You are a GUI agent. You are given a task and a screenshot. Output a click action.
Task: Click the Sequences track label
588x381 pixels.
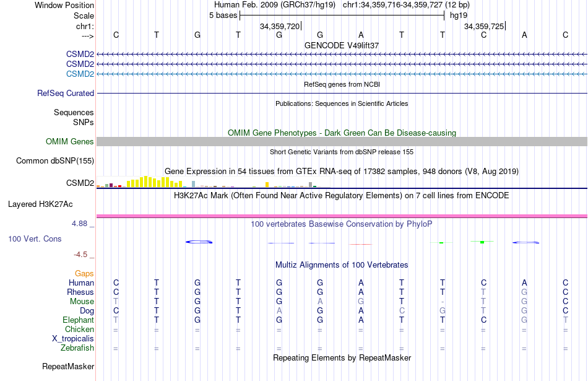pos(74,112)
